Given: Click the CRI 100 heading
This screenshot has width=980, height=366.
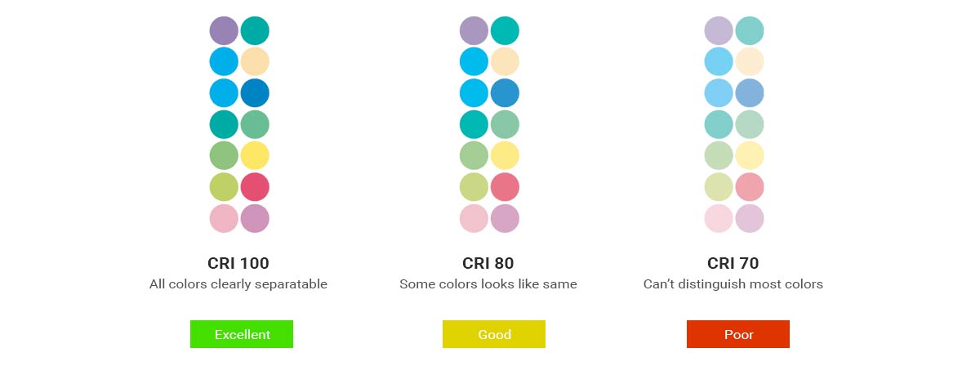Looking at the screenshot, I should pos(238,263).
